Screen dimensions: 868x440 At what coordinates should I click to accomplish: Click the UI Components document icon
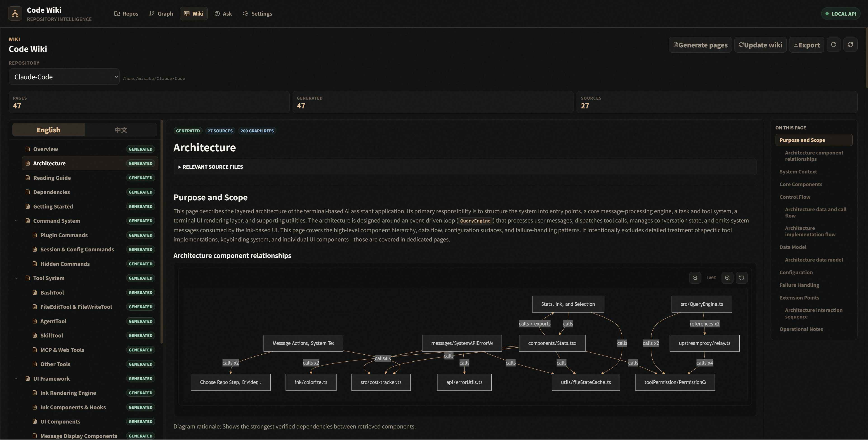35,421
